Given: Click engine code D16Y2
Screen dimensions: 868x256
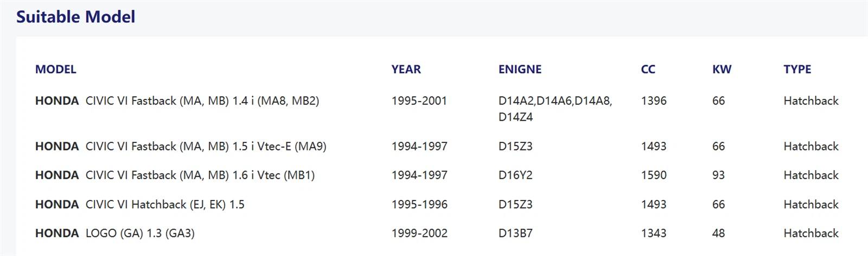Looking at the screenshot, I should (x=515, y=175).
